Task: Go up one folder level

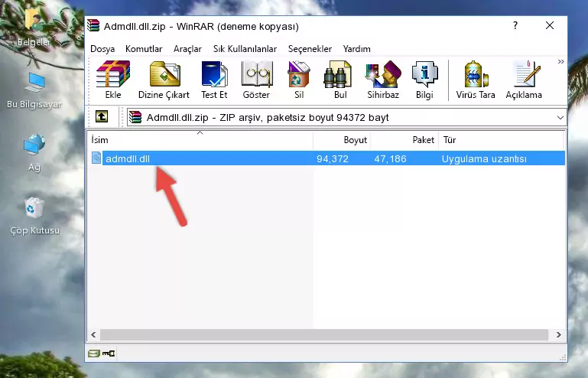Action: tap(102, 117)
